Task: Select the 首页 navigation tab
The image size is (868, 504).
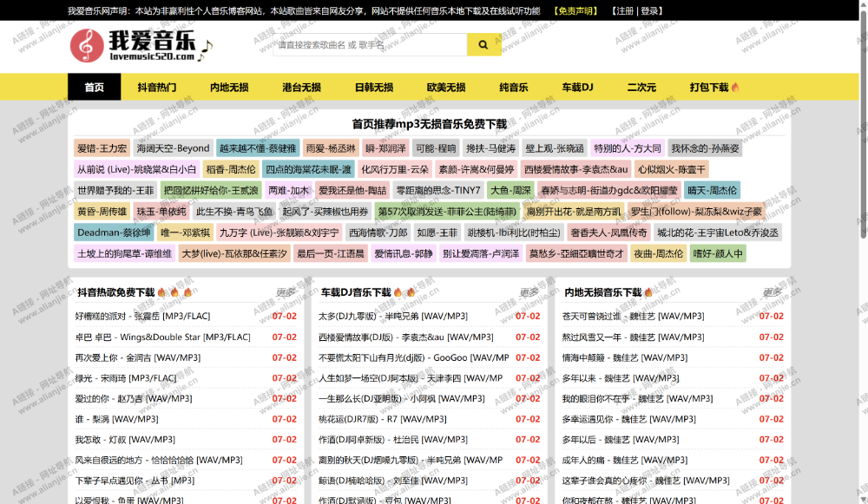Action: [94, 87]
